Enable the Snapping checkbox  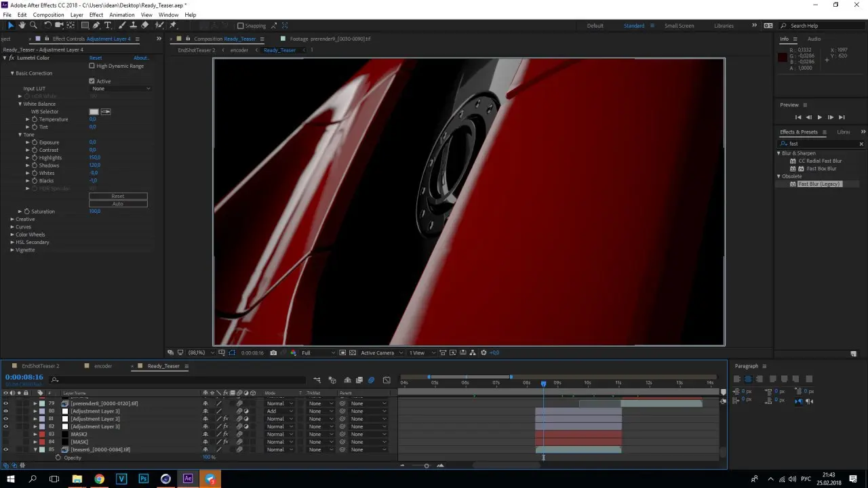tap(240, 26)
